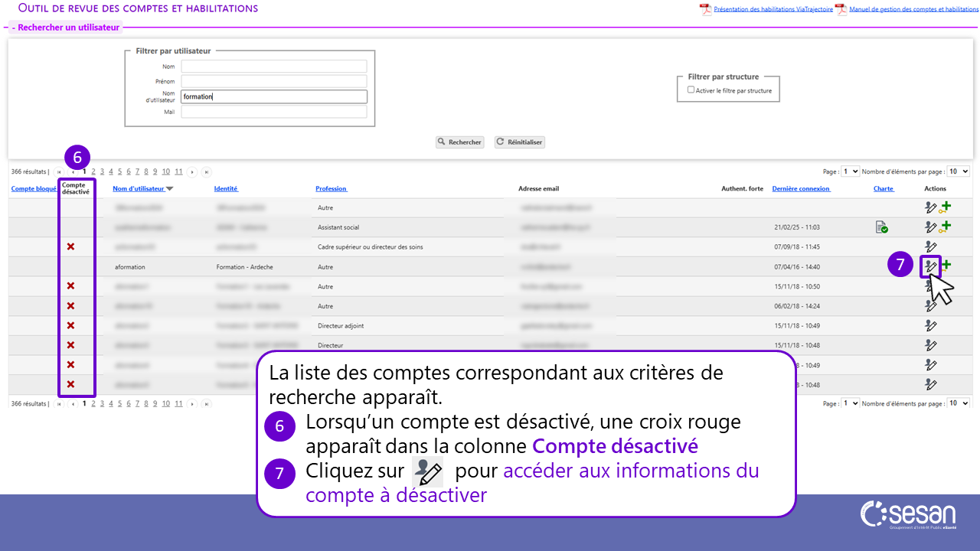The width and height of the screenshot is (980, 551).
Task: Open 'Manuel de gestion des comptes' link
Action: pos(913,9)
